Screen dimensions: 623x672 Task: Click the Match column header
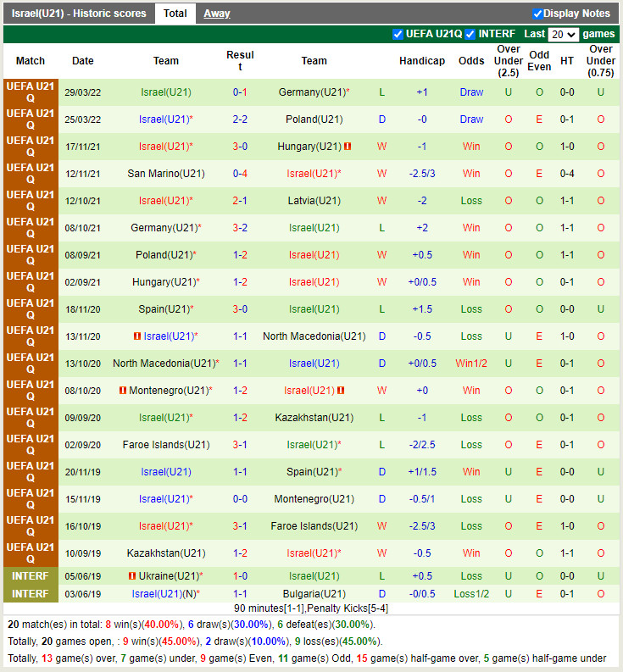pos(31,61)
